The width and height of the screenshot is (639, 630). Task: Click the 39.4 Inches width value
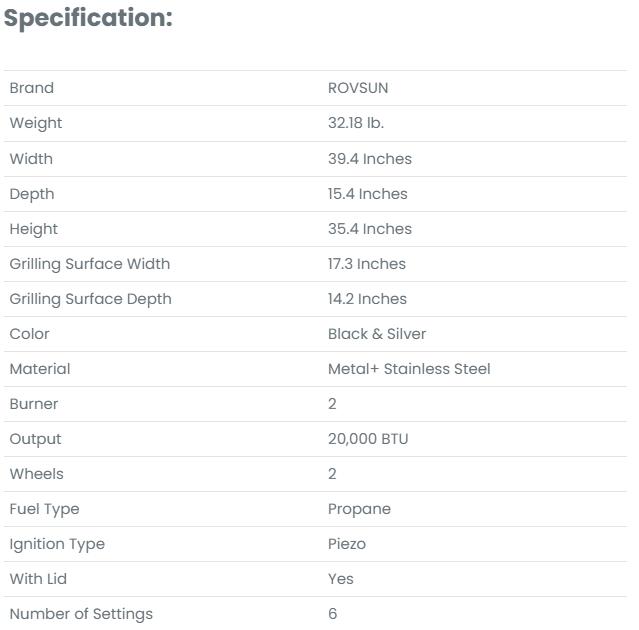point(370,158)
